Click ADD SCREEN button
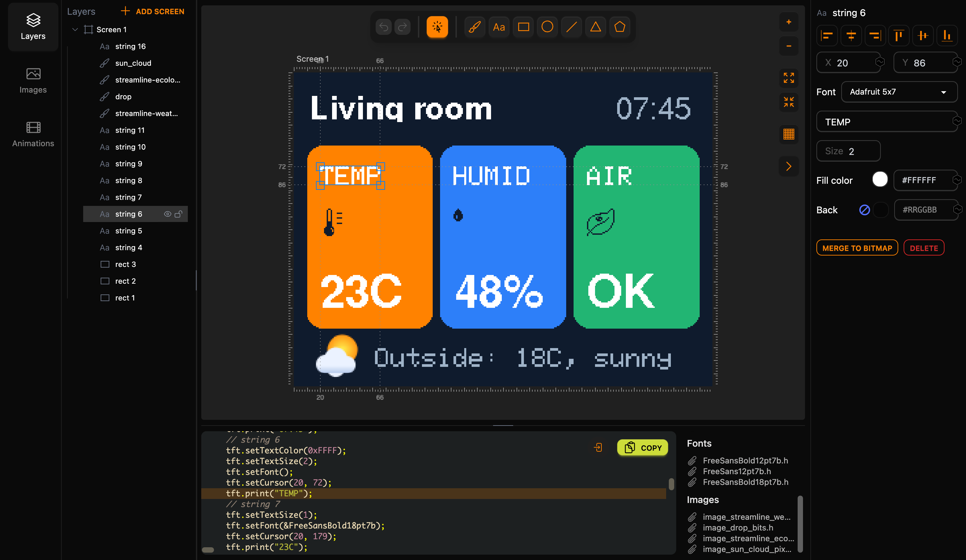The image size is (966, 560). [x=153, y=11]
